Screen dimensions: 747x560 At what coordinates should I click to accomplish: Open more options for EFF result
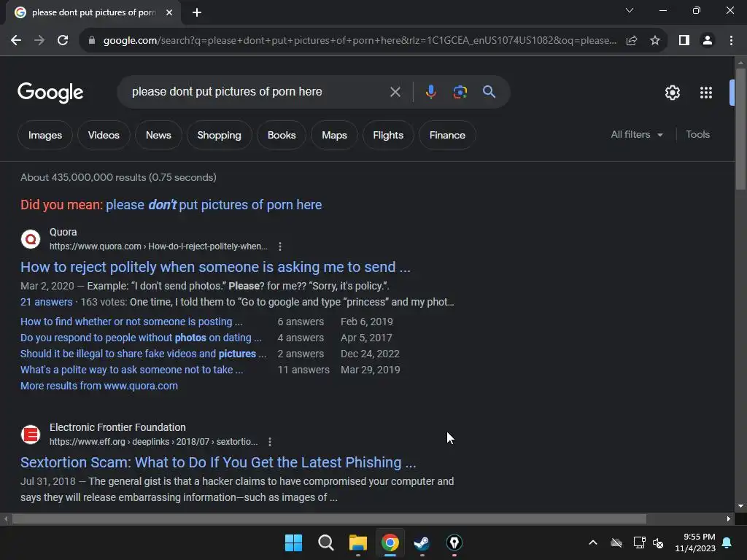coord(270,441)
